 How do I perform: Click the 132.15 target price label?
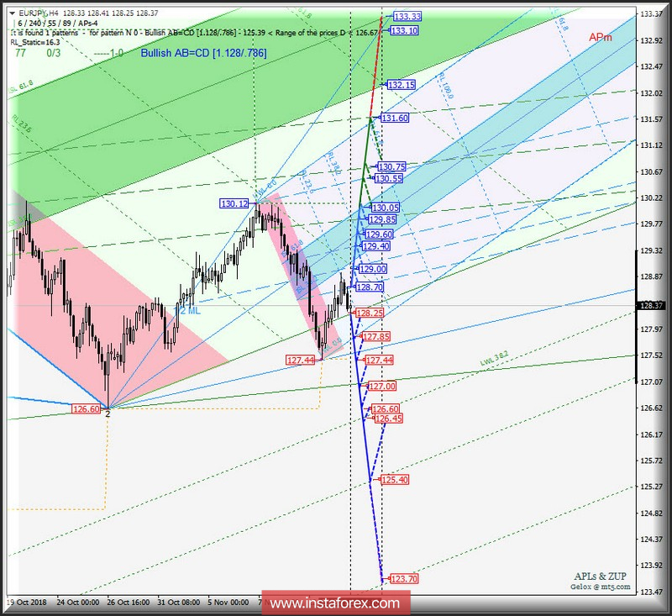click(x=402, y=85)
